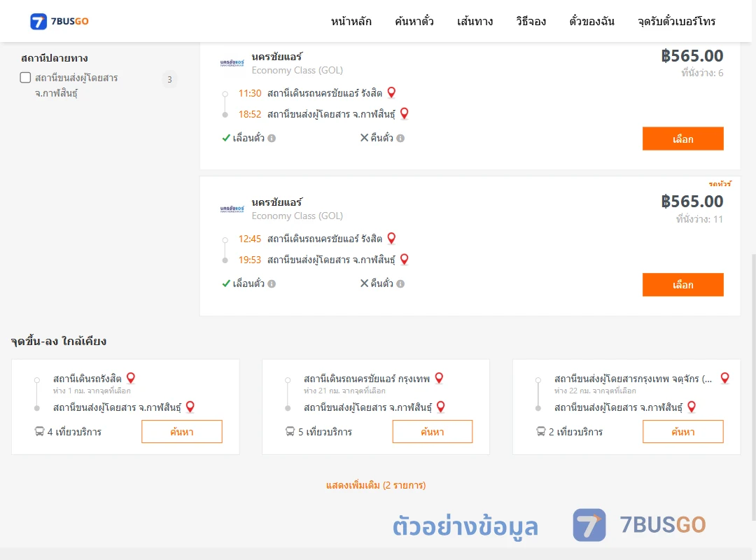Image resolution: width=756 pixels, height=560 pixels.
Task: Expand แสดงเพิ่มเติม (2 รายการ) link
Action: (376, 485)
